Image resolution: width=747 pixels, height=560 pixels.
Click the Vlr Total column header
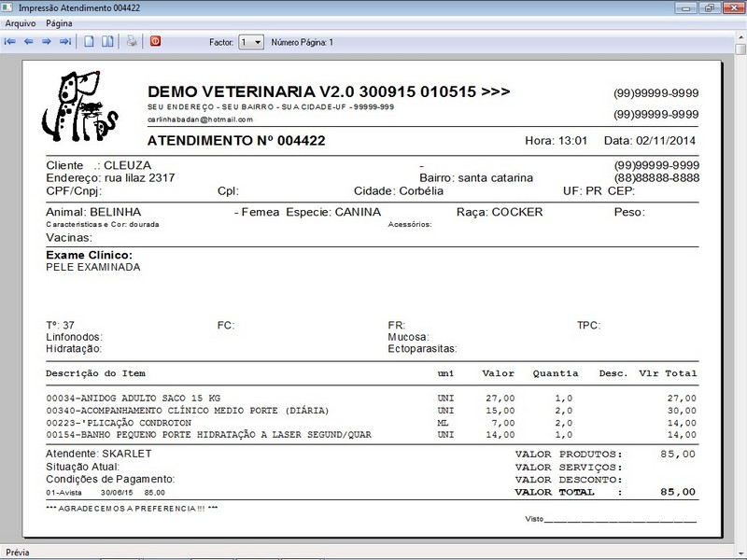pos(668,373)
